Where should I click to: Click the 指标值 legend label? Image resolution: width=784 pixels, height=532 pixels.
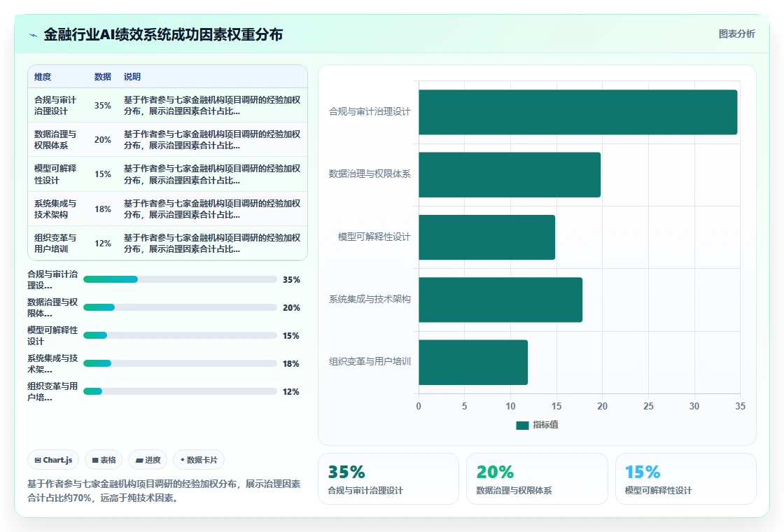(x=545, y=424)
